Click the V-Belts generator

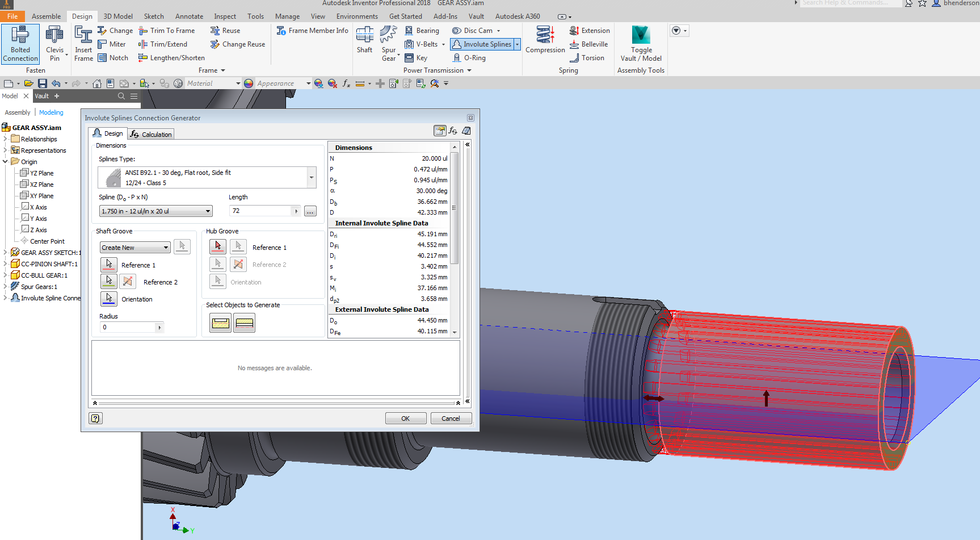(x=421, y=44)
